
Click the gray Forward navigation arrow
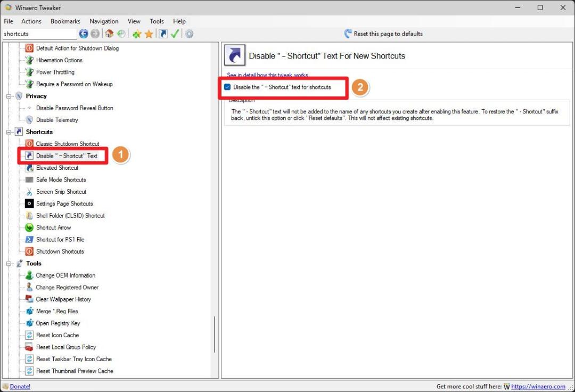[x=95, y=34]
